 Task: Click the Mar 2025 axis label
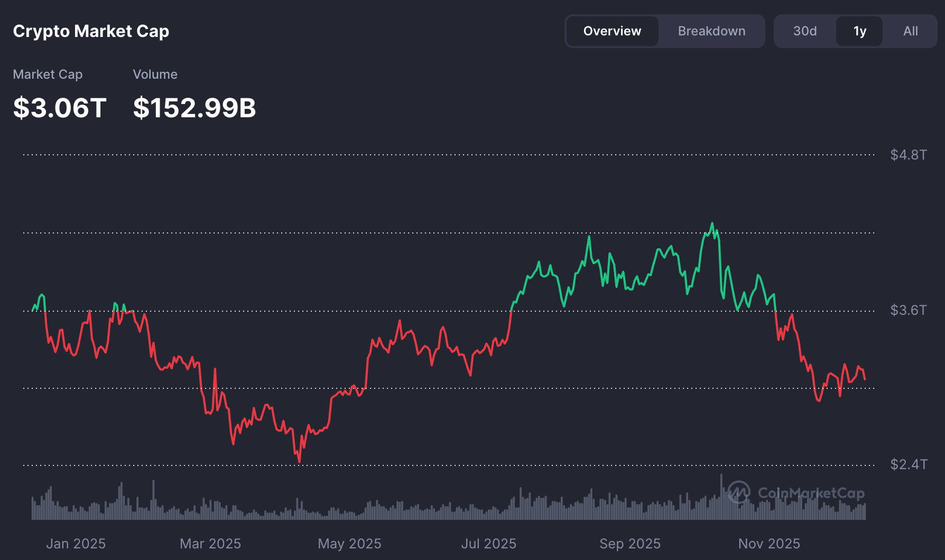tap(210, 544)
